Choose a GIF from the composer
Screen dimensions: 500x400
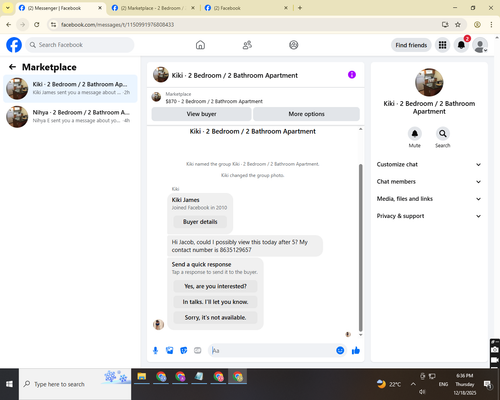(x=198, y=350)
